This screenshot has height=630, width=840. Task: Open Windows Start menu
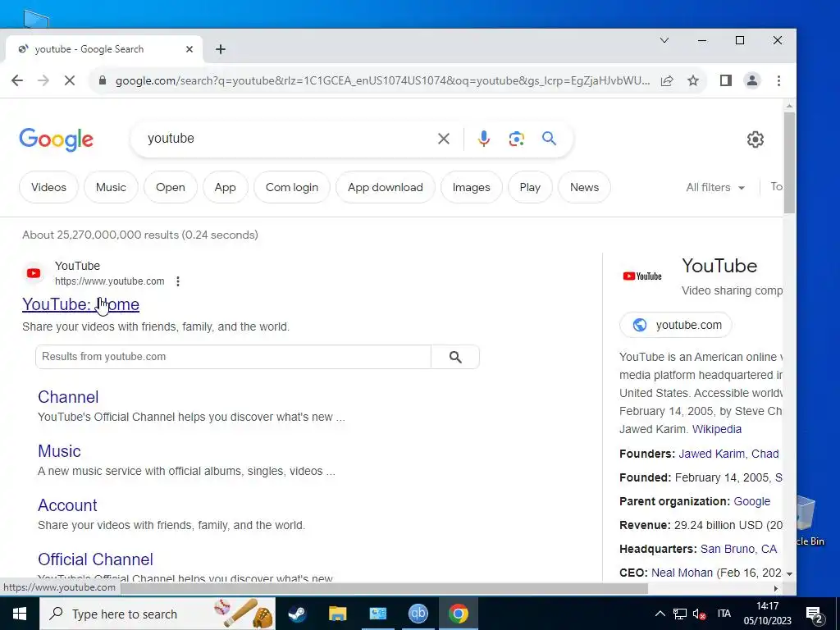point(20,614)
